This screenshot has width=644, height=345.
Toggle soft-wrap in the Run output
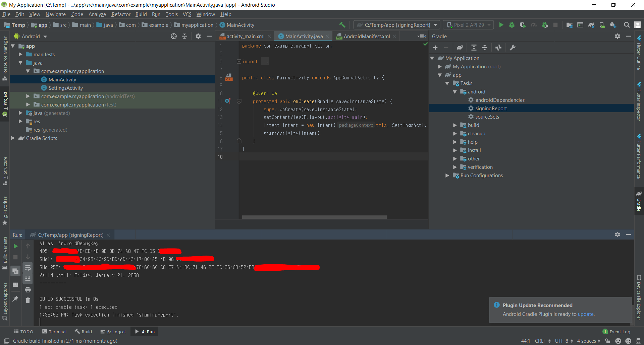[28, 268]
